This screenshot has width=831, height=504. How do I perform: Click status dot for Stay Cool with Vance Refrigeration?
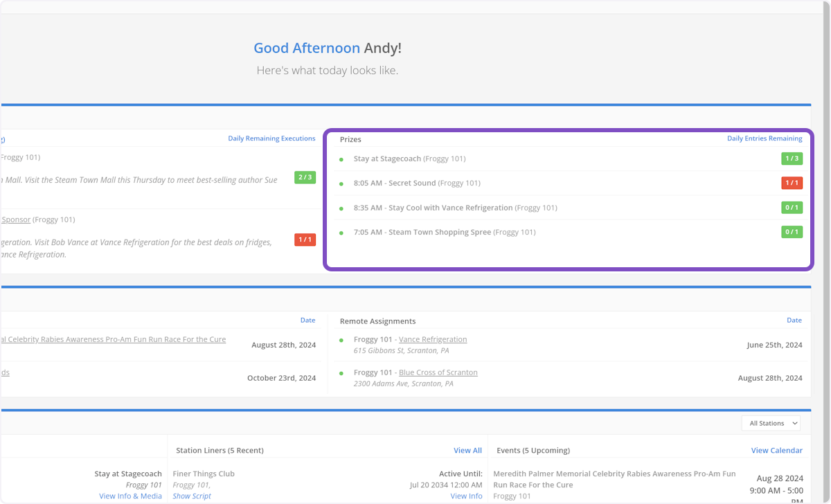[x=341, y=208]
